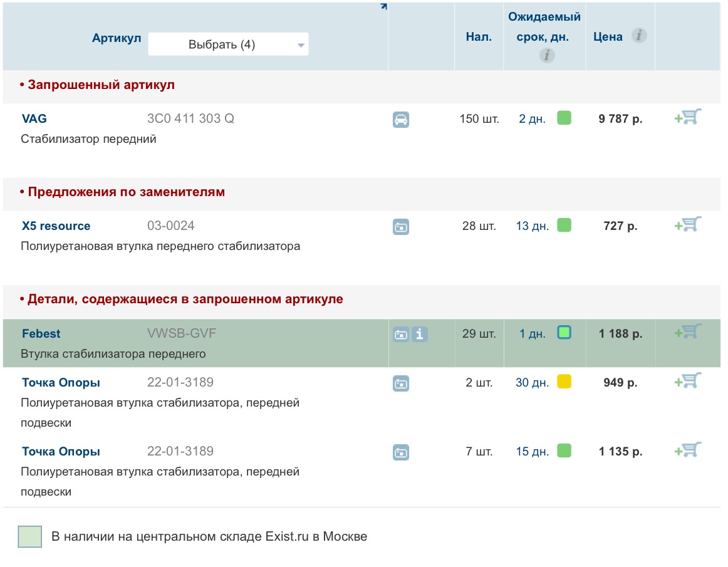
Task: Click the info icon beside Цена header
Action: click(x=638, y=36)
